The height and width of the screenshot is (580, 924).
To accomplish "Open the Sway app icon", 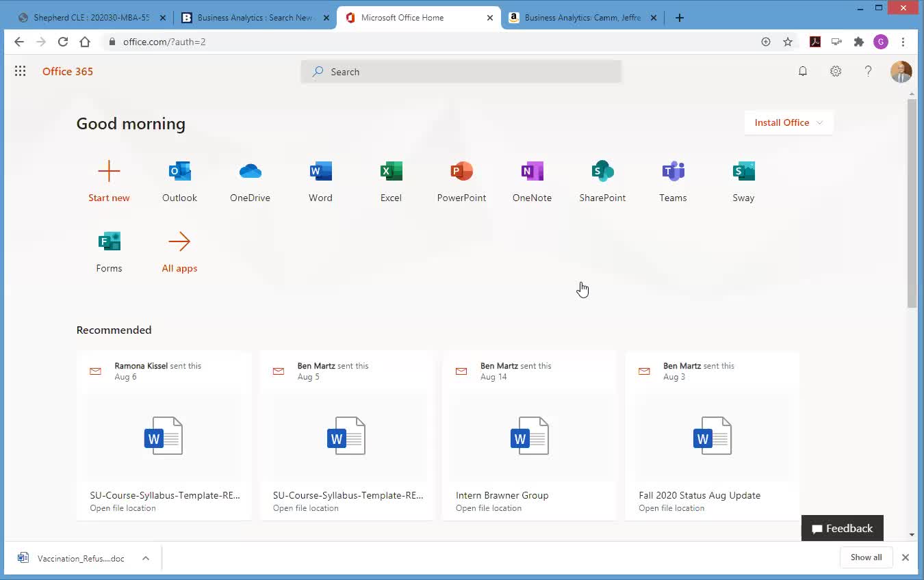I will point(743,171).
